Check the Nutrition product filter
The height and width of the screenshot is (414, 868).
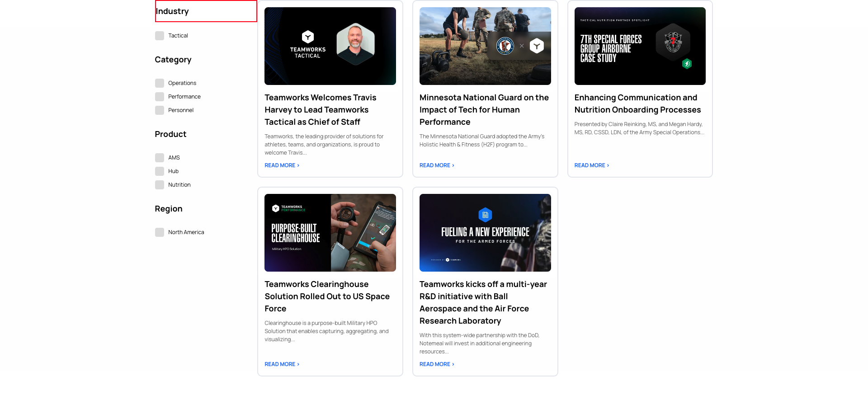tap(160, 184)
